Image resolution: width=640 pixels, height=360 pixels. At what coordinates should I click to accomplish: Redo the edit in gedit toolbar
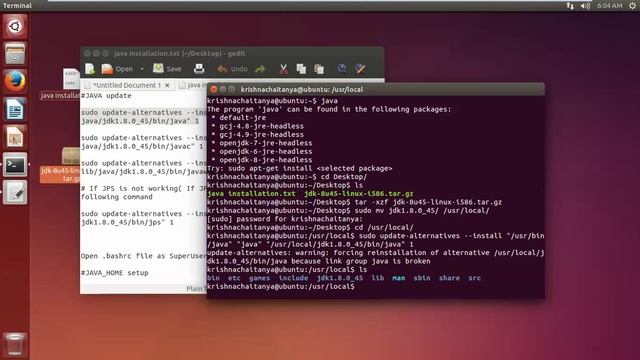260,69
